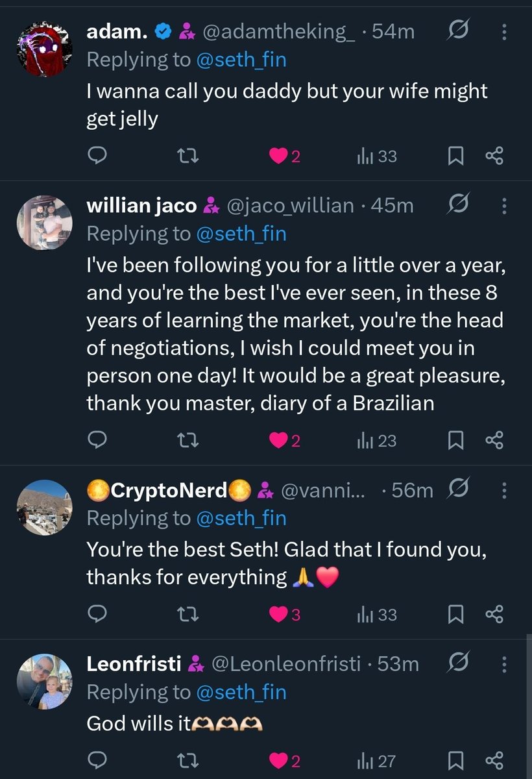Image resolution: width=532 pixels, height=779 pixels.
Task: Open Leonfristi's display name
Action: (x=135, y=664)
